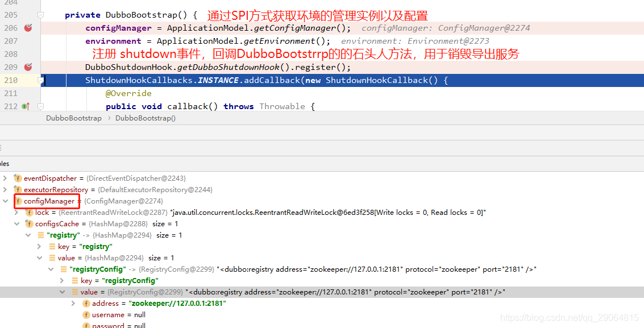The image size is (644, 328).
Task: Click configsCache field icon
Action: click(x=29, y=224)
